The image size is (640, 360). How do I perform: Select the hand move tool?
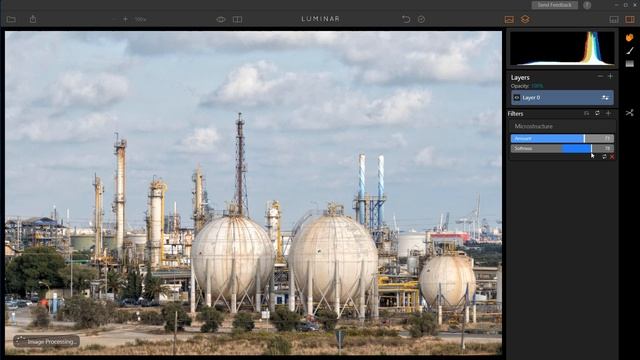[x=629, y=38]
